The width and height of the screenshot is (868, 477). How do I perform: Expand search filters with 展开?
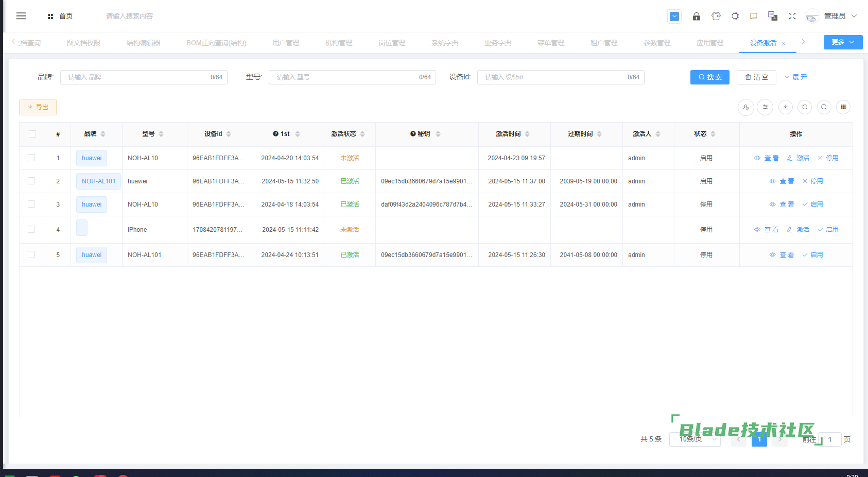[796, 77]
